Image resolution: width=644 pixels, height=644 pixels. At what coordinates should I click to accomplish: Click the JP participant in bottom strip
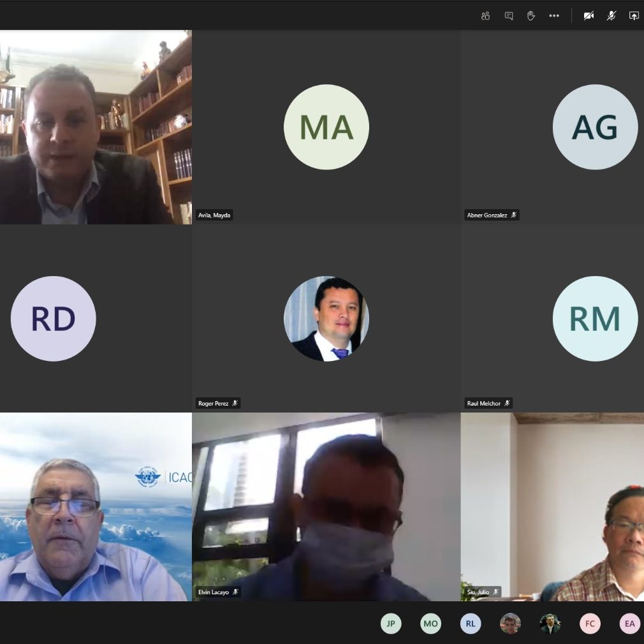(x=391, y=624)
